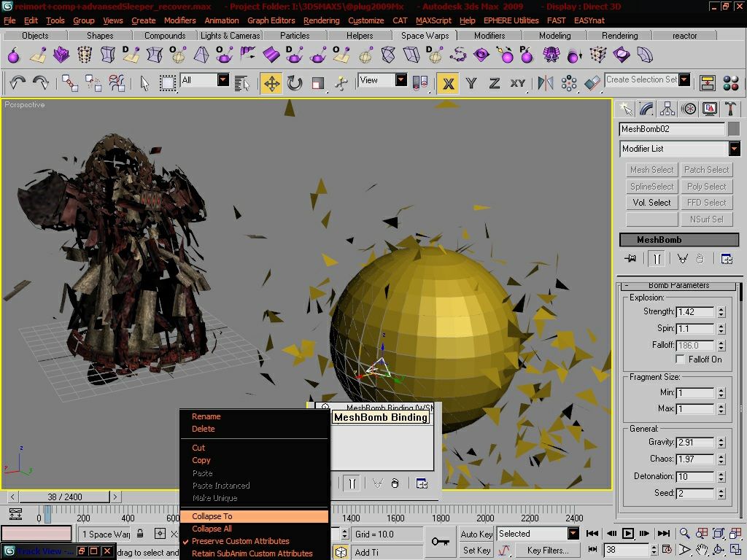This screenshot has width=747, height=560.
Task: Open Key Filters dialog
Action: pyautogui.click(x=547, y=550)
